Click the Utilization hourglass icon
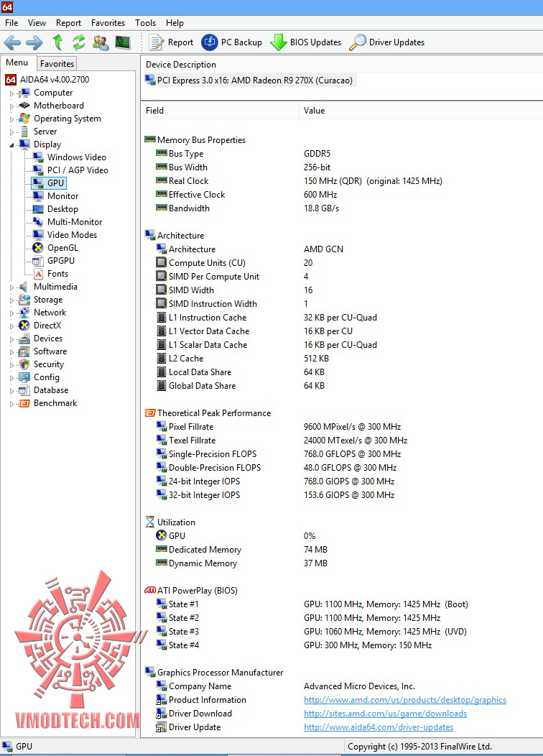543x756 pixels. pyautogui.click(x=150, y=522)
